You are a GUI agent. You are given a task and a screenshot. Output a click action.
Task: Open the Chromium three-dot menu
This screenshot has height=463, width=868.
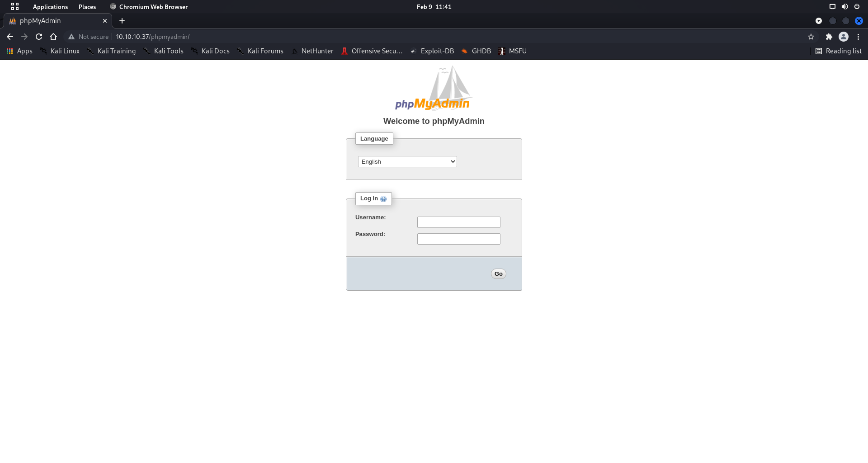coord(859,37)
